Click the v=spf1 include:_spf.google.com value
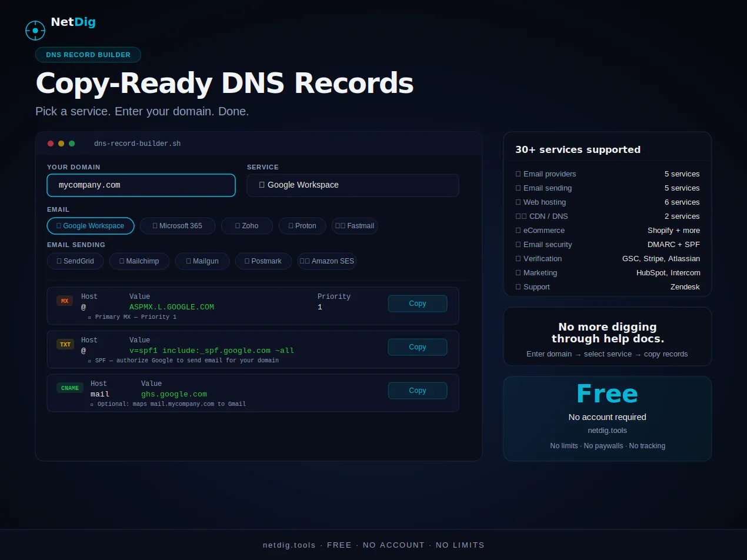747x560 pixels. (212, 351)
